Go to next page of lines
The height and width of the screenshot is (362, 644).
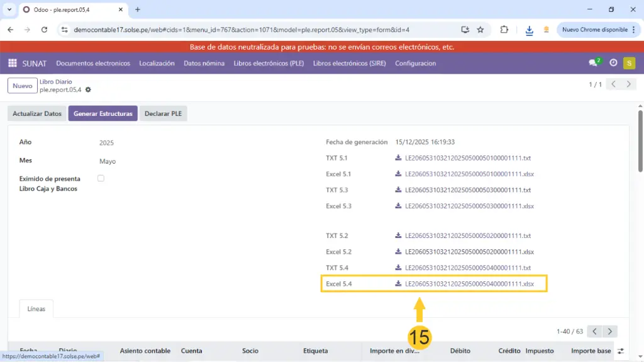click(x=609, y=331)
